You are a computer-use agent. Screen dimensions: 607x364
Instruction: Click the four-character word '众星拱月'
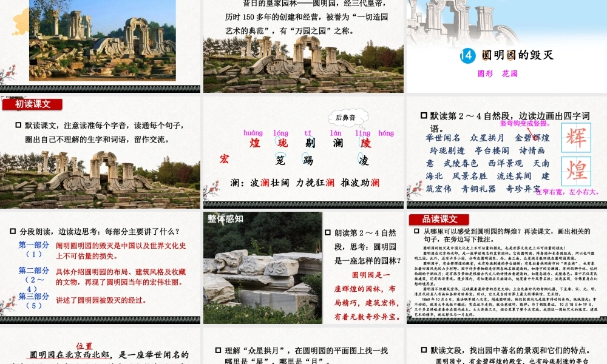(487, 138)
